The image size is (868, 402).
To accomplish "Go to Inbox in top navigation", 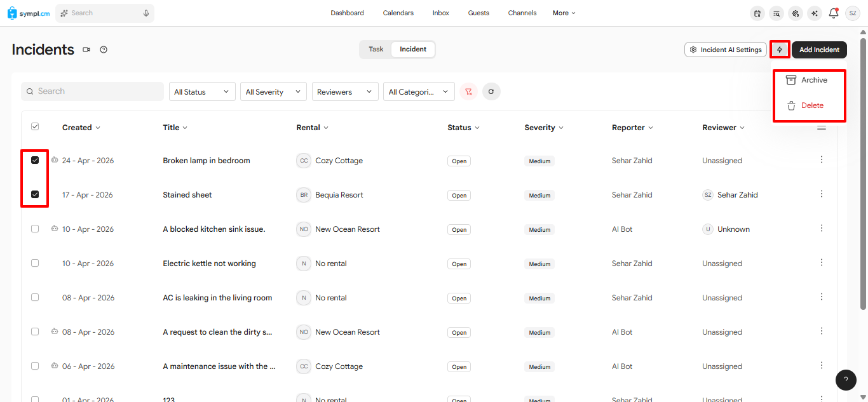I will pos(441,13).
